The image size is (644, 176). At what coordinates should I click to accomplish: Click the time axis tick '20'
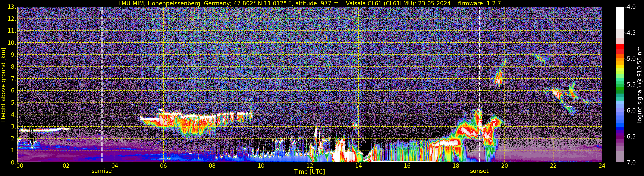505,166
